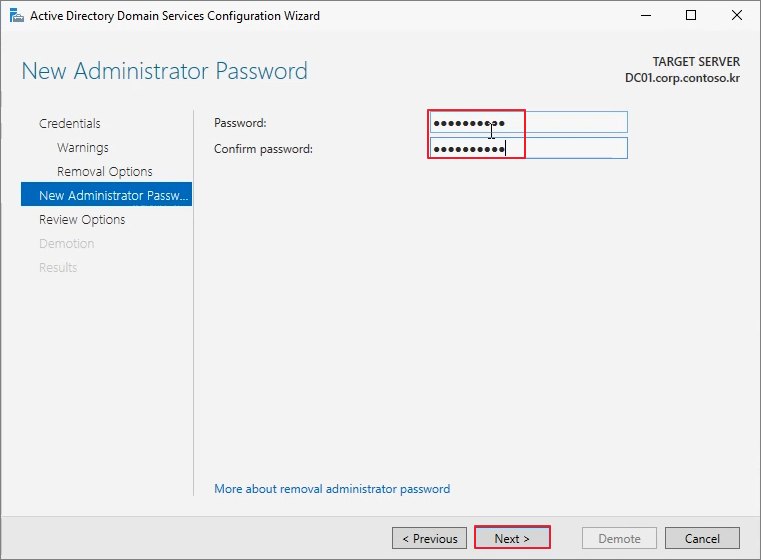Go to the Warnings step

click(x=83, y=148)
